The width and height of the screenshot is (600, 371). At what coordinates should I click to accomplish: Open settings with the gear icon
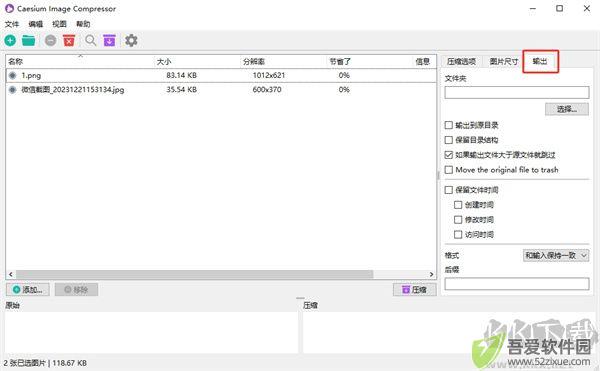(x=131, y=40)
